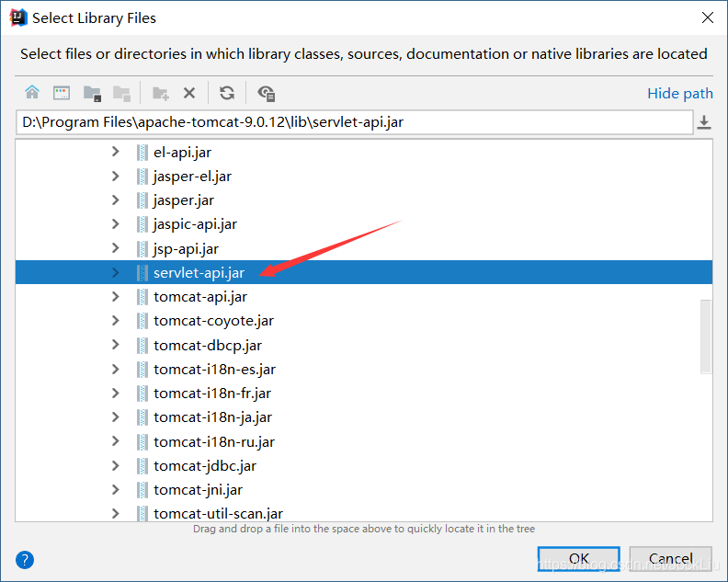Click the jsp-api.jar archive icon

pyautogui.click(x=142, y=249)
